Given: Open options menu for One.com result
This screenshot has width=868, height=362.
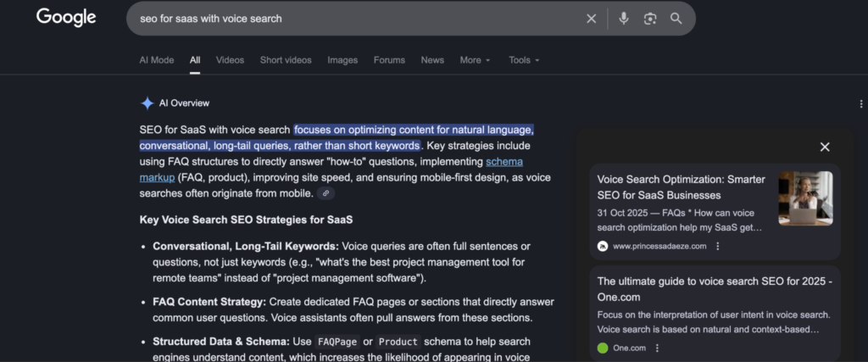Looking at the screenshot, I should (657, 348).
